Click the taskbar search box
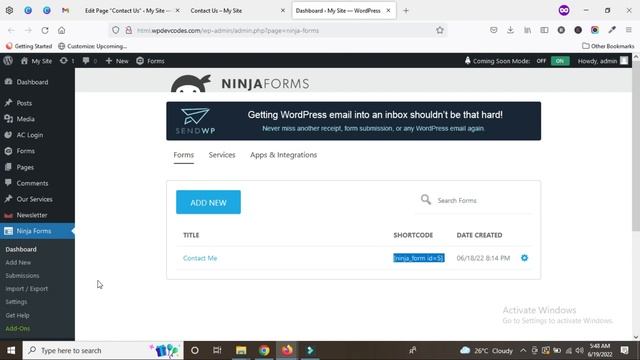Viewport: 640px width, 360px height. [103, 350]
